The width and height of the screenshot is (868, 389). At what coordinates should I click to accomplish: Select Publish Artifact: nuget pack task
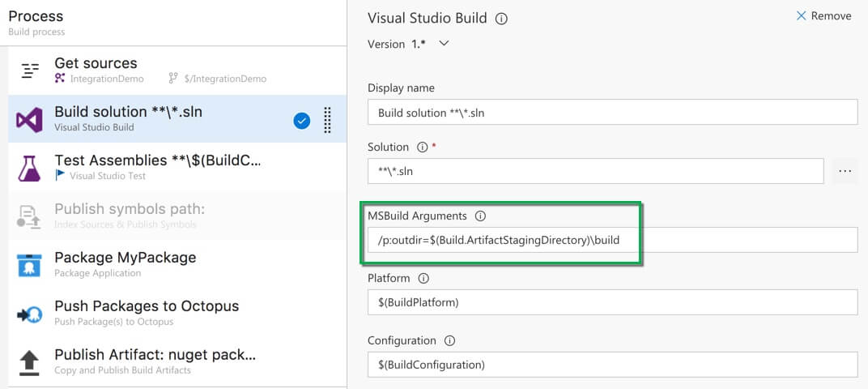(x=177, y=361)
